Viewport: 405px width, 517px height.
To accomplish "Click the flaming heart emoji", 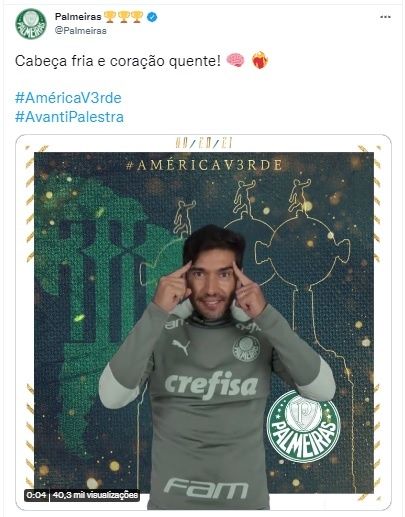I will tap(260, 60).
